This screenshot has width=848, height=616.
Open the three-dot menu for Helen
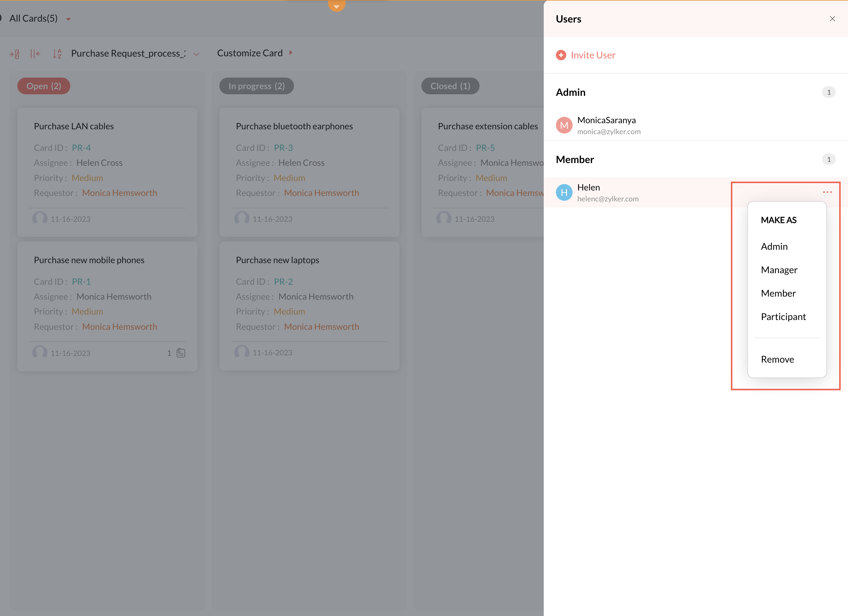click(x=827, y=192)
